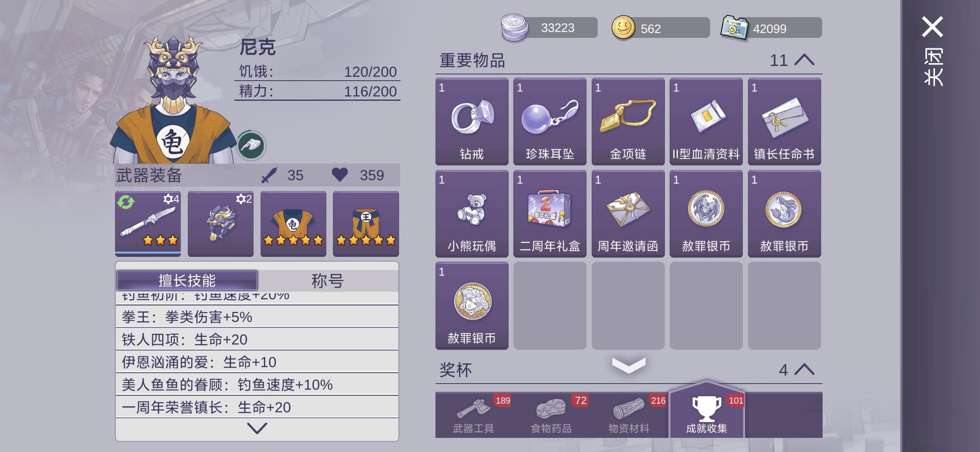The image size is (980, 452).
Task: Tap the green feather status icon
Action: (251, 145)
